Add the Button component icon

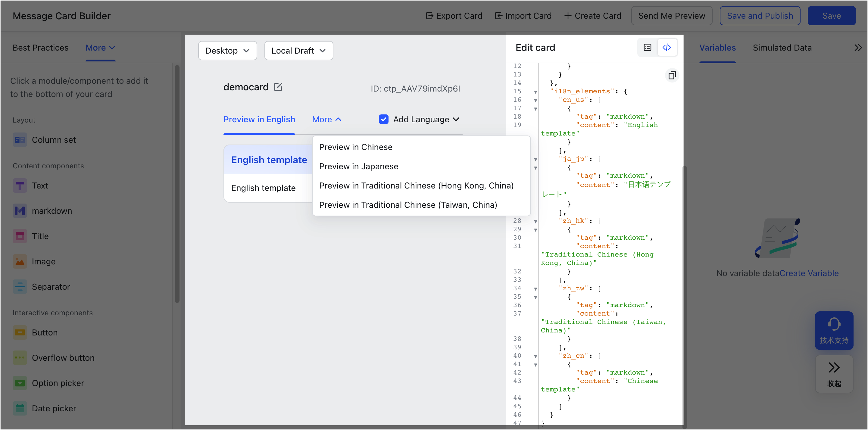coord(20,333)
